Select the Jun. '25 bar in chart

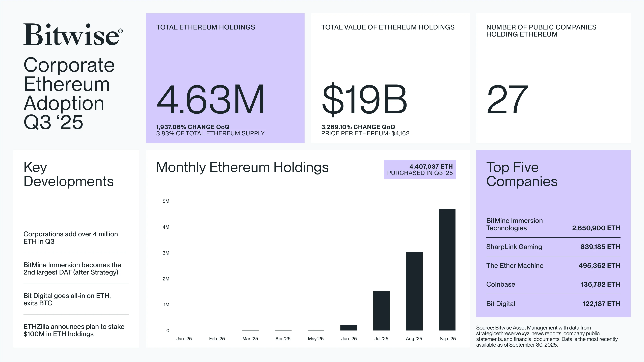coord(348,327)
